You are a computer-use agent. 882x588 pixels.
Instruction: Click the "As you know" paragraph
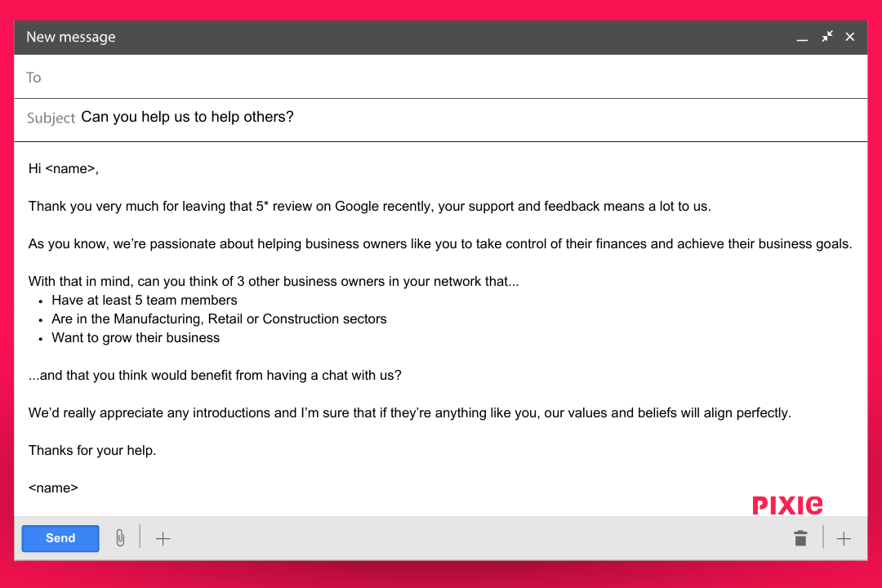click(439, 244)
